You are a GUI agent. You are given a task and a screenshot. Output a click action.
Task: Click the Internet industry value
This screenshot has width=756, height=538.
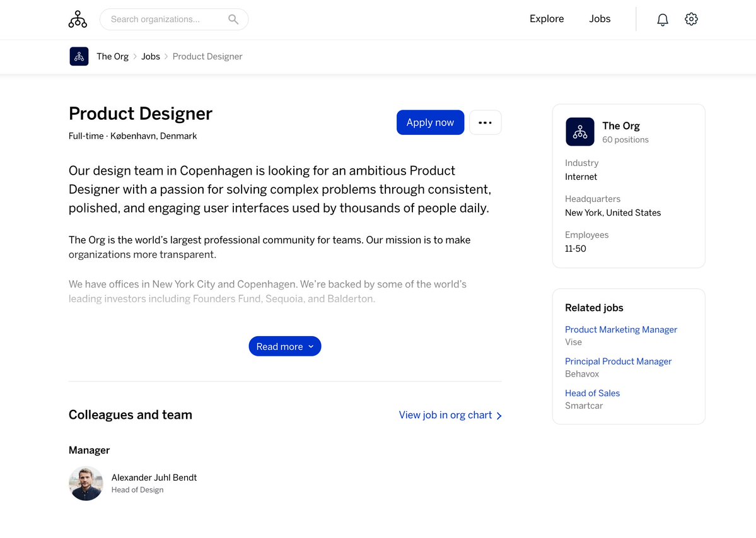coord(581,177)
